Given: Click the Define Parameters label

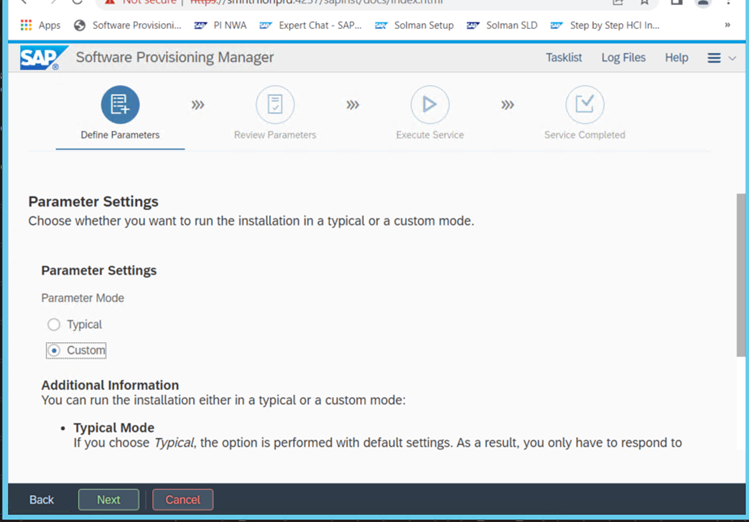Looking at the screenshot, I should [x=120, y=135].
